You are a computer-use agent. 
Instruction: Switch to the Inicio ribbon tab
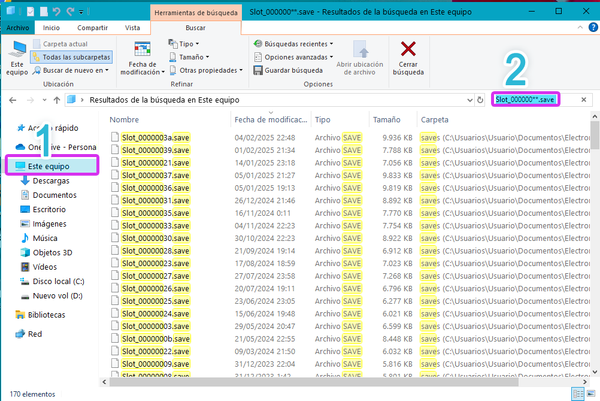(51, 28)
